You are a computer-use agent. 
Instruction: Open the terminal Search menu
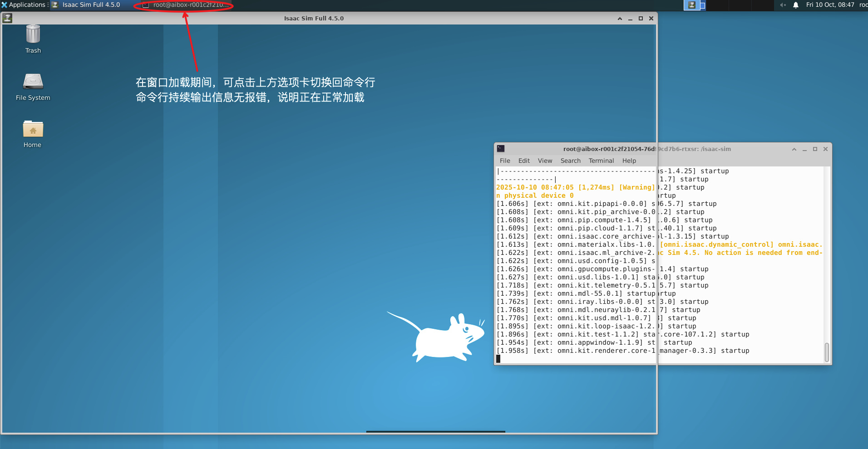coord(570,161)
